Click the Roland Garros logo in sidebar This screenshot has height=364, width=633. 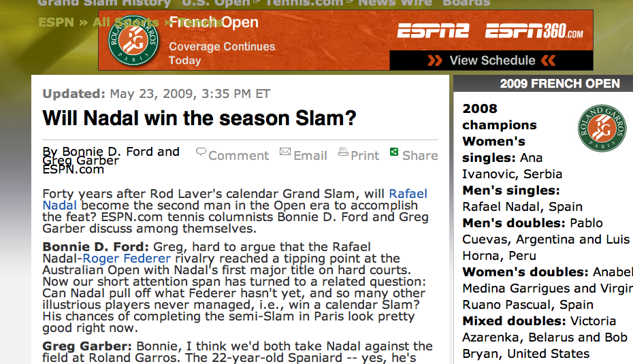602,129
